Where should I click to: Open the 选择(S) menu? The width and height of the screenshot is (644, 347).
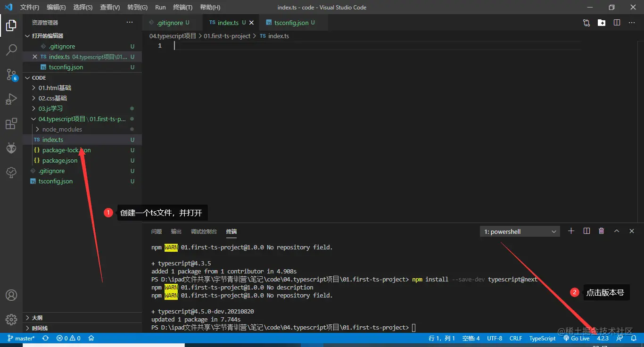point(83,8)
